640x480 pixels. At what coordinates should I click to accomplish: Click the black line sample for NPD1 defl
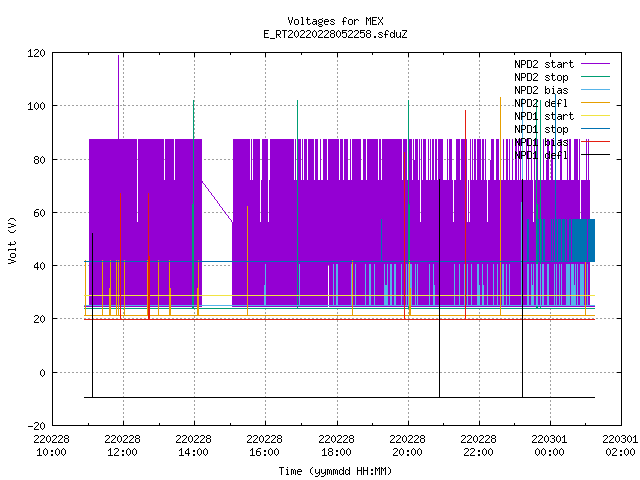[595, 155]
